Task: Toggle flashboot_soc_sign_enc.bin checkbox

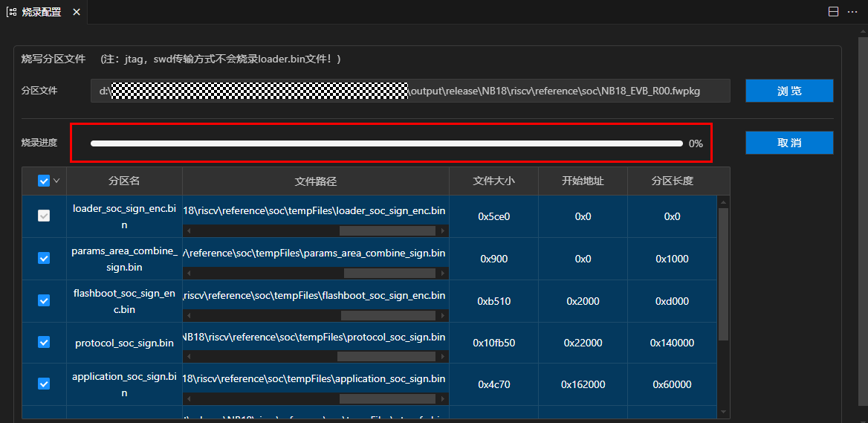Action: [44, 300]
